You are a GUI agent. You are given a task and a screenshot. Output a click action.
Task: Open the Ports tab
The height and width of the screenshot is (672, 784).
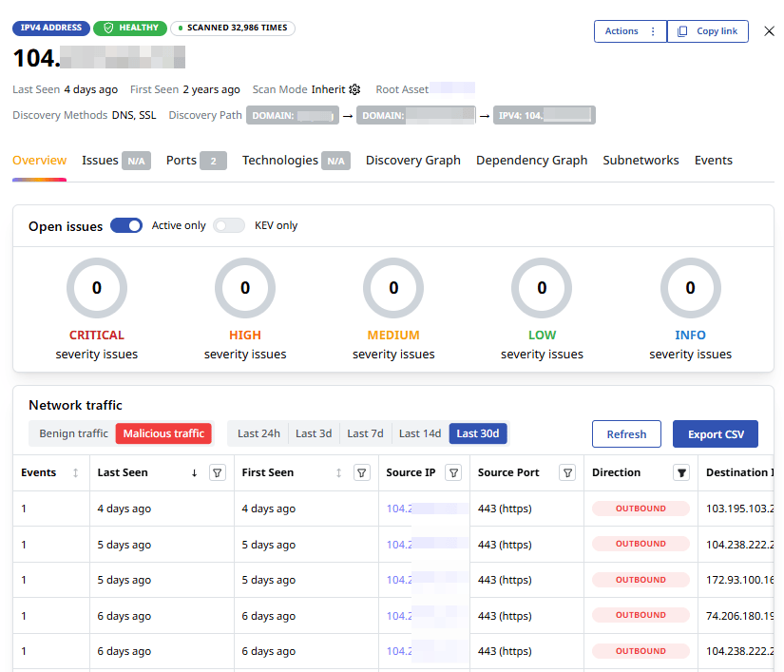197,161
